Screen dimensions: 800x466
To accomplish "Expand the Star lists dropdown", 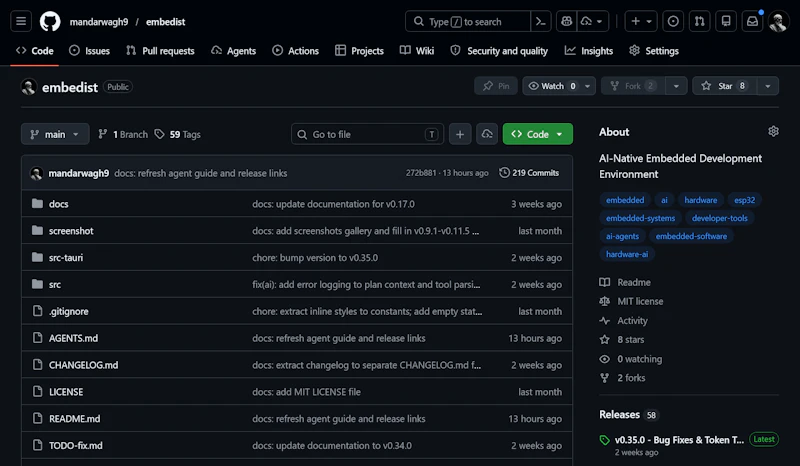I will [768, 86].
